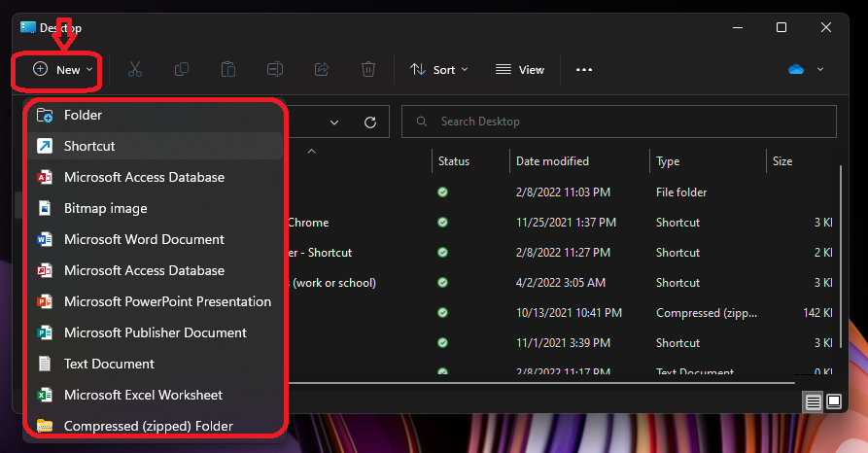Viewport: 868px width, 453px height.
Task: Select the Chrome shortcut row
Action: pyautogui.click(x=560, y=222)
